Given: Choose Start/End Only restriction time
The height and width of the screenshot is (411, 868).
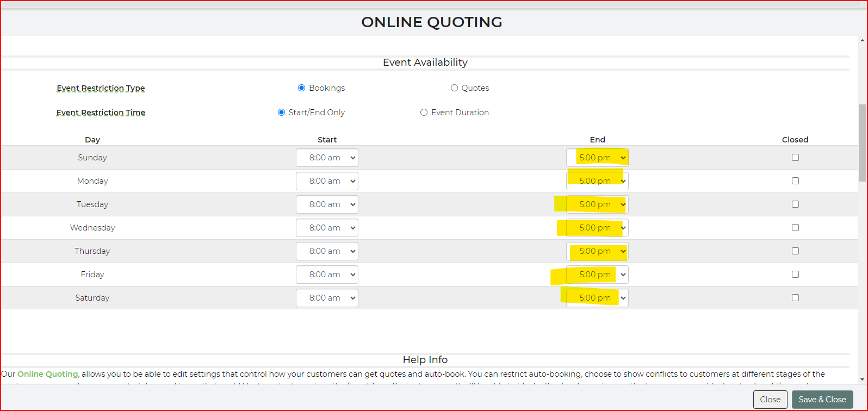Looking at the screenshot, I should point(281,113).
